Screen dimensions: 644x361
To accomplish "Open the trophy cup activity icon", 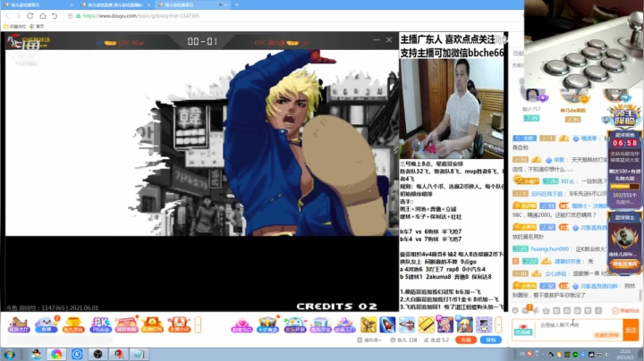I will [73, 325].
